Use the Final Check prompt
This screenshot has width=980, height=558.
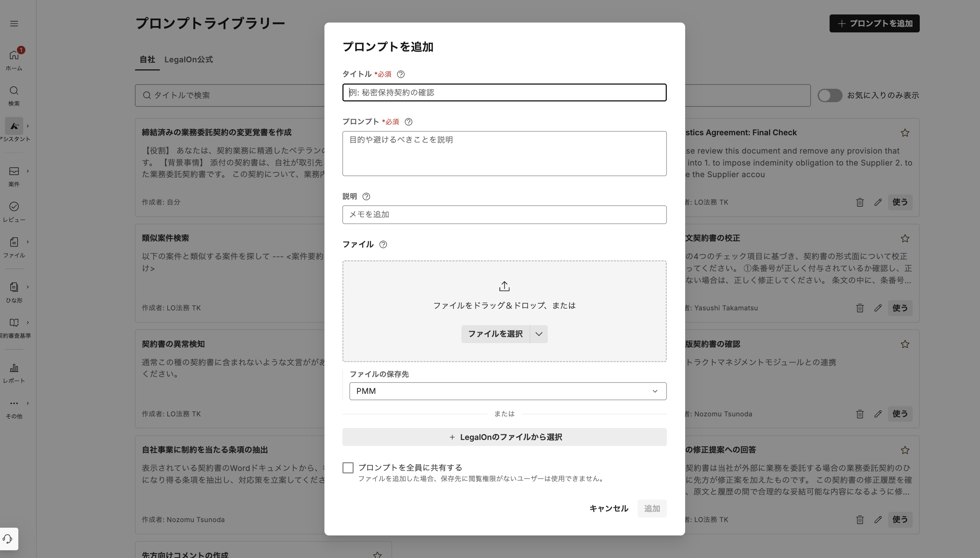coord(900,202)
